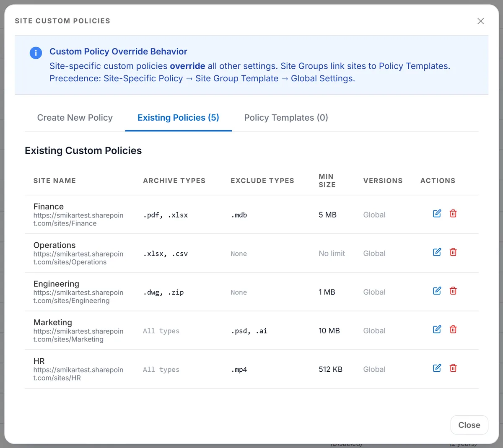The width and height of the screenshot is (503, 448).
Task: Click 'All types' in the HR row
Action: (161, 369)
